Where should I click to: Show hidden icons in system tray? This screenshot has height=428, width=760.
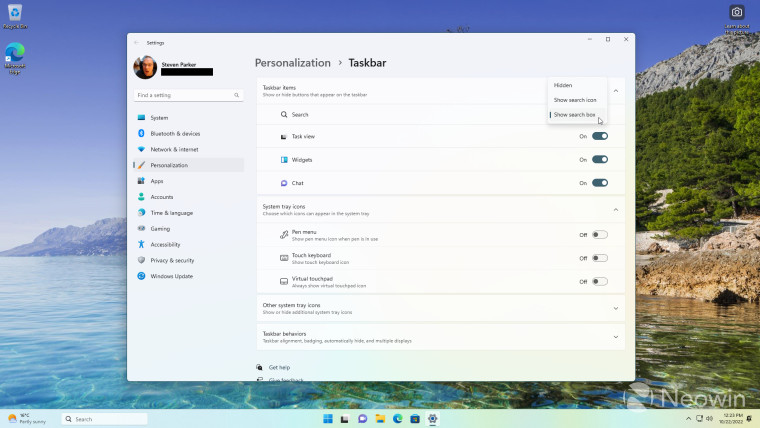click(x=688, y=419)
